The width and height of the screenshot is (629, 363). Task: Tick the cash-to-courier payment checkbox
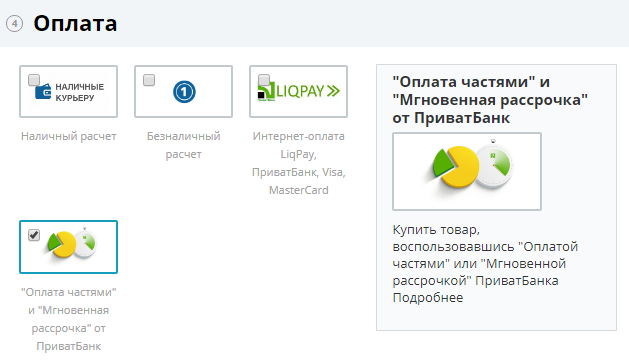34,80
